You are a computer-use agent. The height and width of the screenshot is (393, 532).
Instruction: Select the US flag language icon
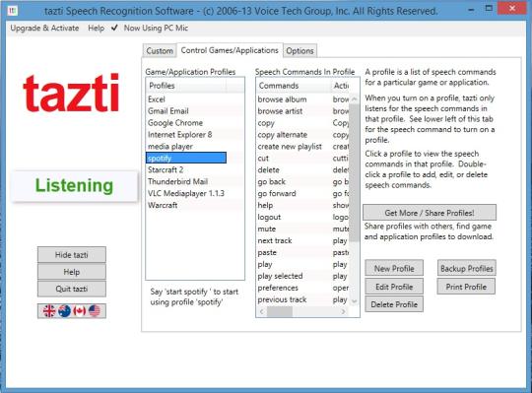tap(95, 311)
